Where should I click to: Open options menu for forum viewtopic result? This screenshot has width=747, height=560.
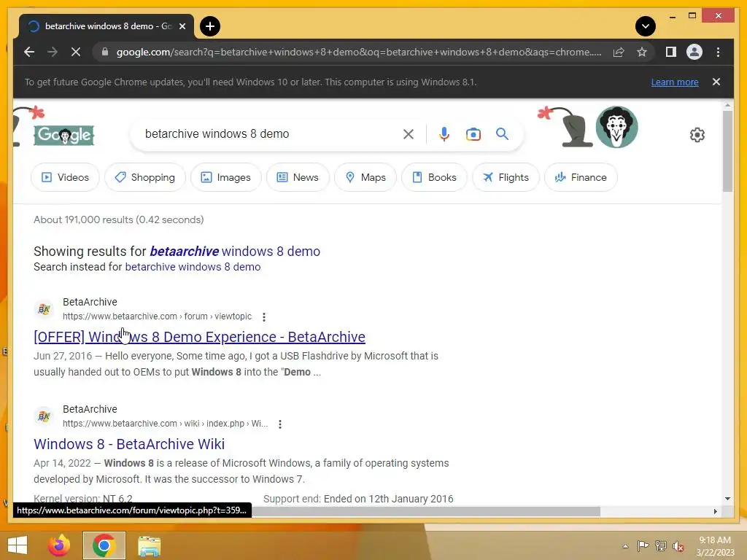pyautogui.click(x=264, y=316)
